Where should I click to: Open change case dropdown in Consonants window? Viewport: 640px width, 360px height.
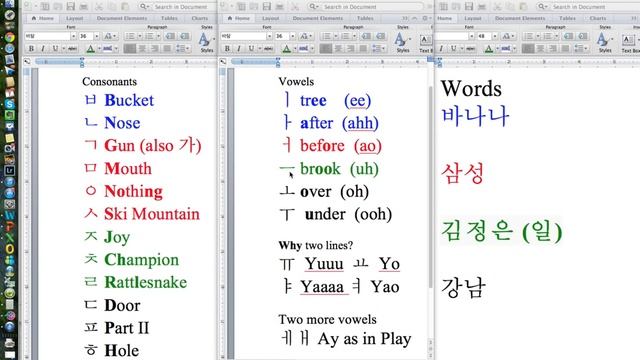pos(110,36)
